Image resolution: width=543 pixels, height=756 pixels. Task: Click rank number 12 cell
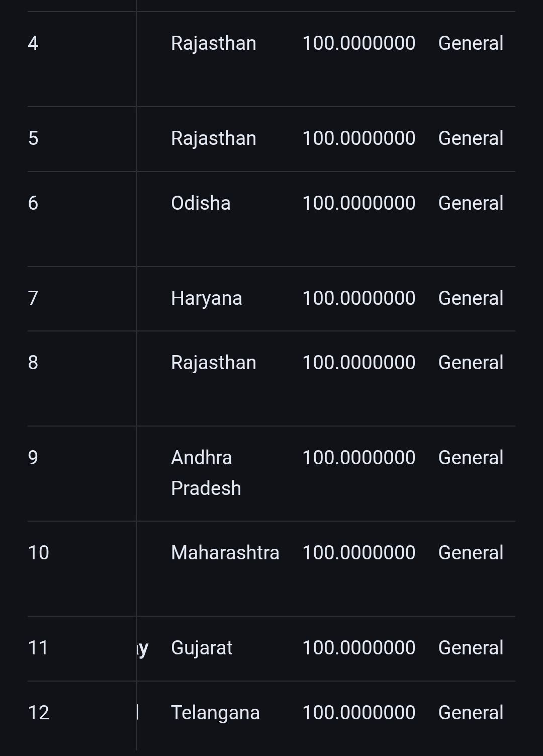[39, 713]
